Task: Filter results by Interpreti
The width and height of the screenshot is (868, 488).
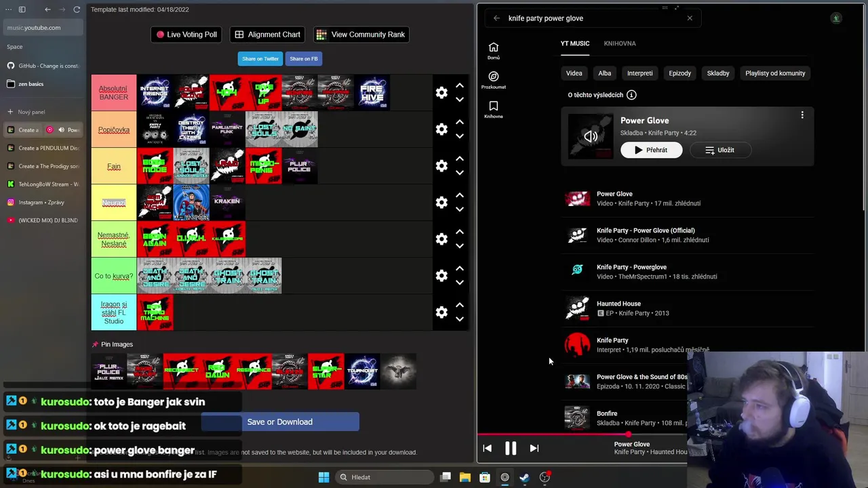Action: 640,73
